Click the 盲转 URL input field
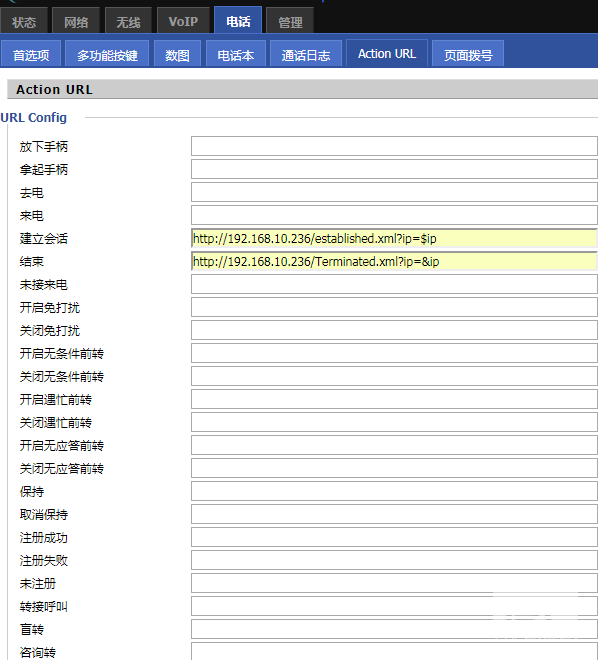 pos(394,629)
